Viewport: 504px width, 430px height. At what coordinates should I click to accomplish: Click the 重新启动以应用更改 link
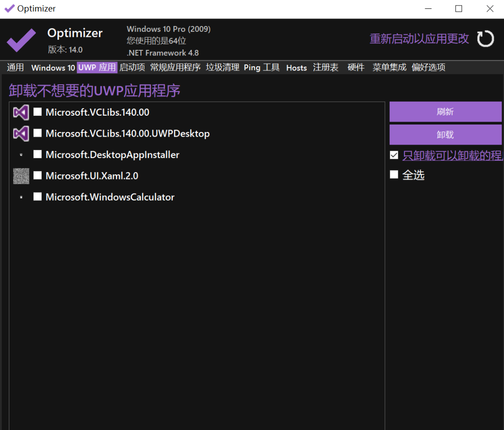tap(419, 39)
